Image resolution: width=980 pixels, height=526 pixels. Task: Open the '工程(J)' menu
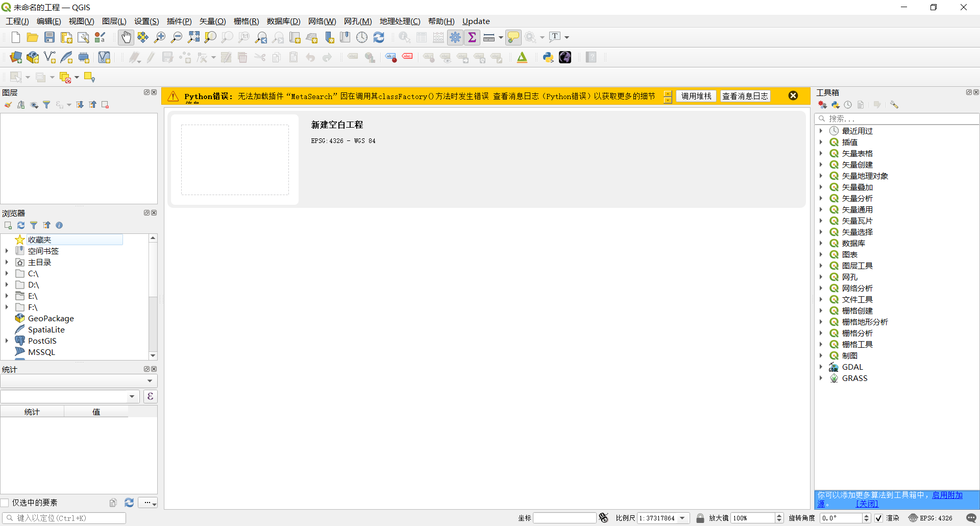tap(17, 21)
